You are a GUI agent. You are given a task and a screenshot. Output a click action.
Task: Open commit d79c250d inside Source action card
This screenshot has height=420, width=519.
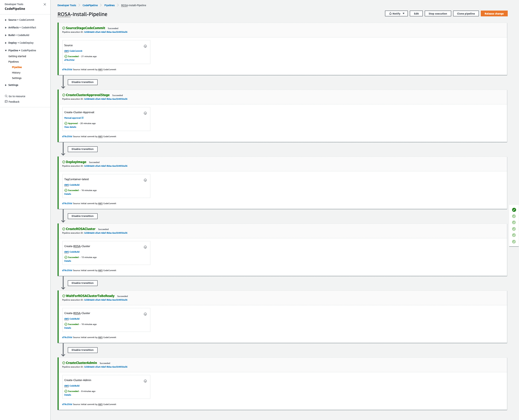pyautogui.click(x=69, y=60)
